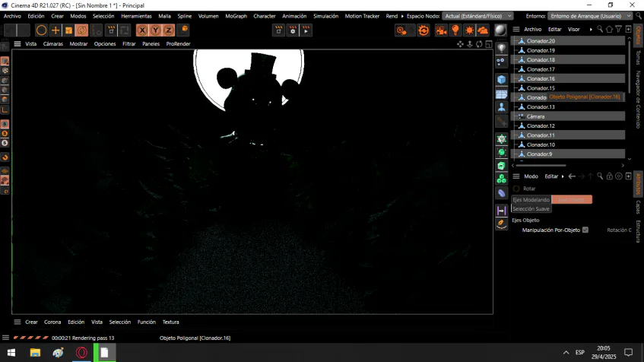This screenshot has width=644, height=362.
Task: Open the Simulación menu
Action: (x=325, y=16)
